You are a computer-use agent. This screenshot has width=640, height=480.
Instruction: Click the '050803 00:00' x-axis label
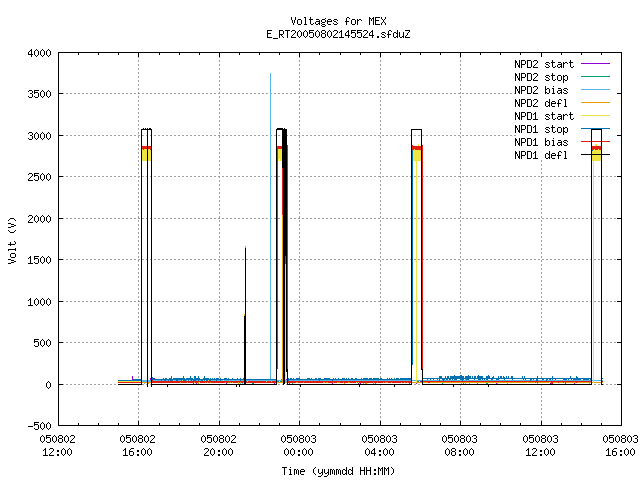point(298,446)
